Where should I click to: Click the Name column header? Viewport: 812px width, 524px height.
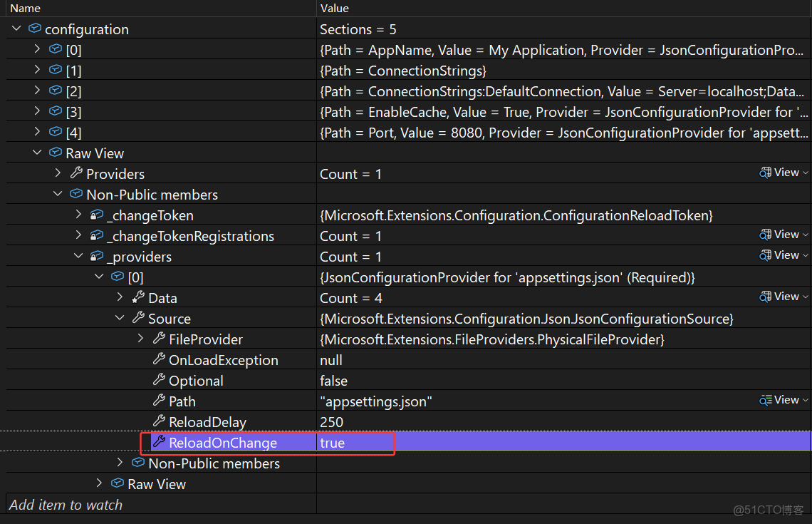click(x=26, y=9)
